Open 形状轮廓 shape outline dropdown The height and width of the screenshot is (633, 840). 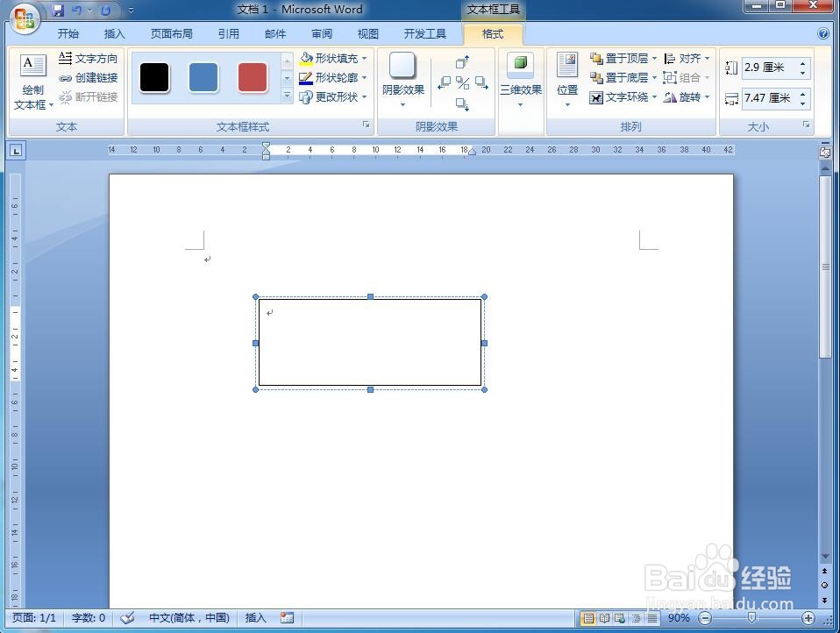[333, 78]
